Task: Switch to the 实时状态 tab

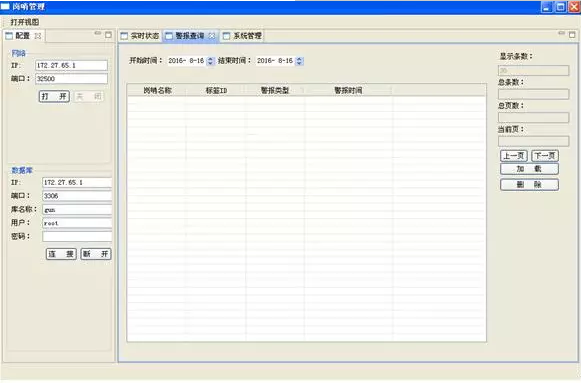Action: click(140, 36)
